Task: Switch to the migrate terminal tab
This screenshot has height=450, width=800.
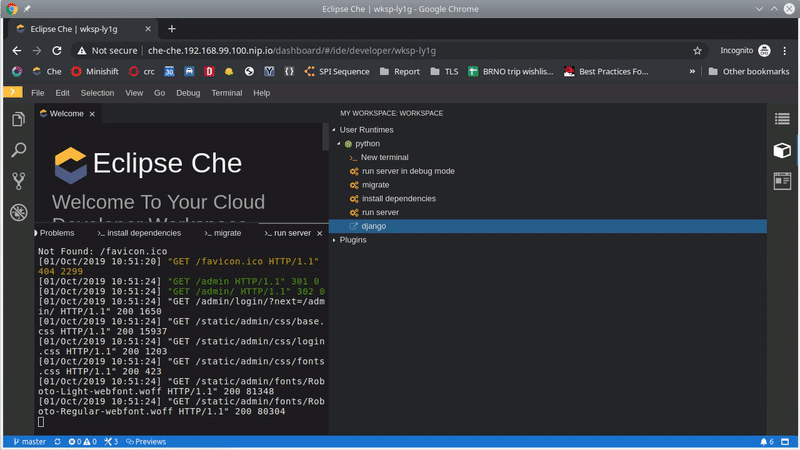Action: coord(222,233)
